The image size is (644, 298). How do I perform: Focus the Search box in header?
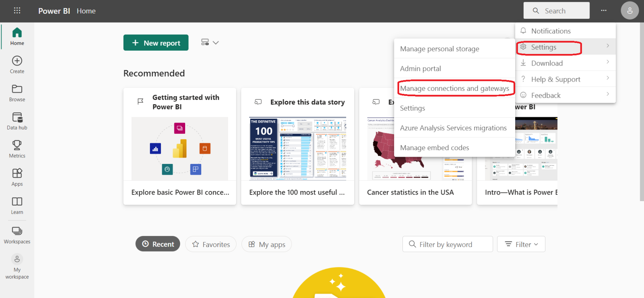point(557,10)
